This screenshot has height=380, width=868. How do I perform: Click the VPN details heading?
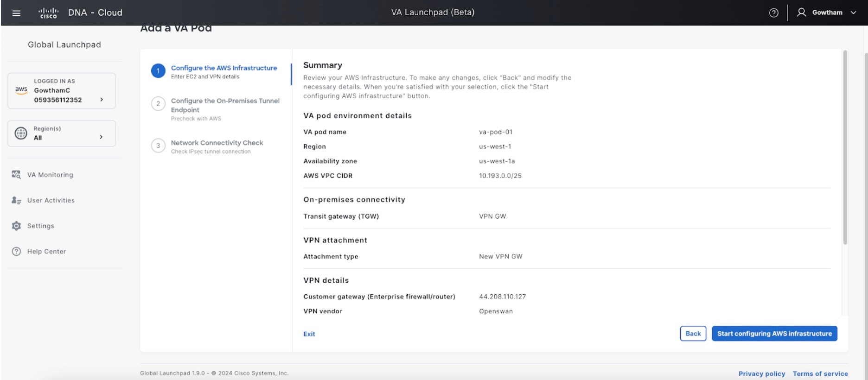pos(326,280)
